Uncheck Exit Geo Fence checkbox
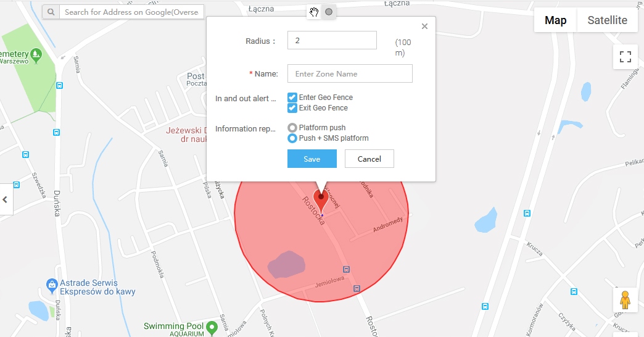 (292, 108)
